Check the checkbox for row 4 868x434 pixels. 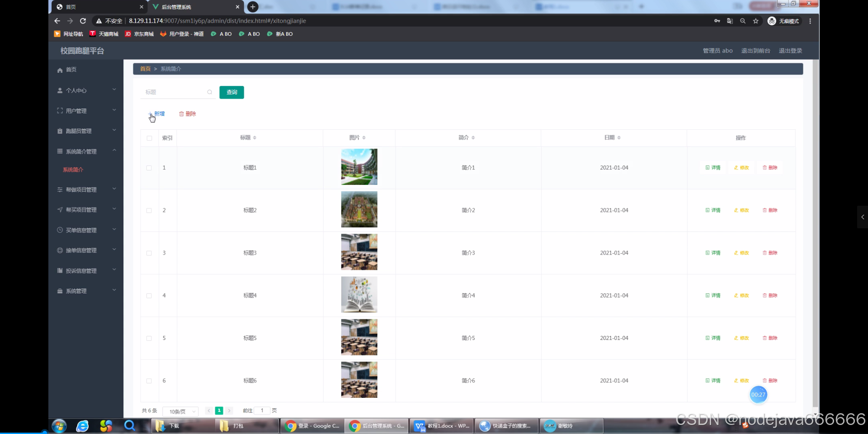tap(149, 296)
